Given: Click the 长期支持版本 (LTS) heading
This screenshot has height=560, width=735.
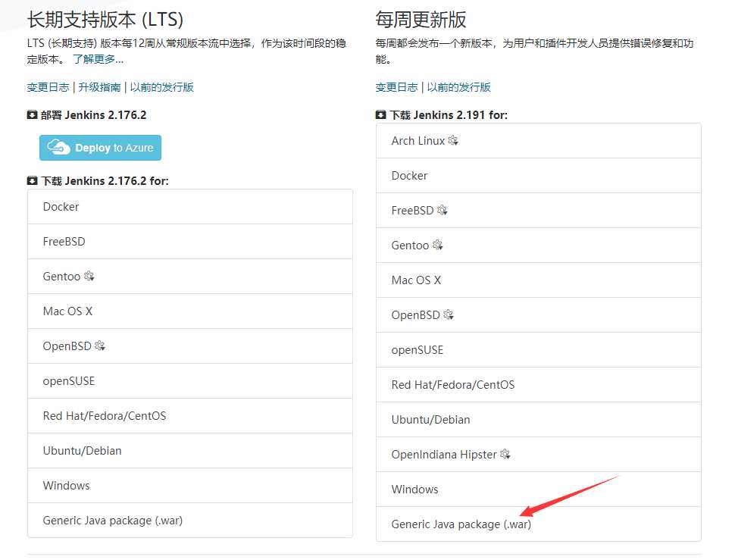Looking at the screenshot, I should pos(105,19).
